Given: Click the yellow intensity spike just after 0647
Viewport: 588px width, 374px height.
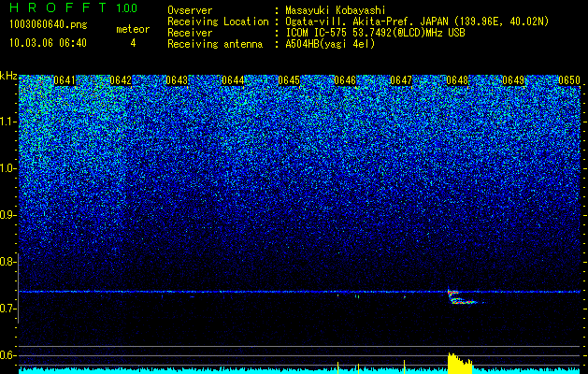Looking at the screenshot, I should pyautogui.click(x=404, y=367).
